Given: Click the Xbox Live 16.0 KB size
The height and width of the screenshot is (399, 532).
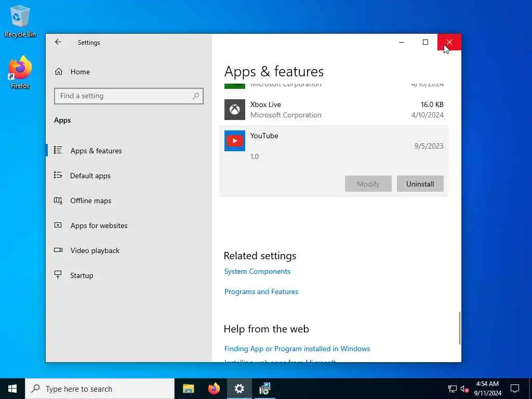Looking at the screenshot, I should (x=432, y=104).
